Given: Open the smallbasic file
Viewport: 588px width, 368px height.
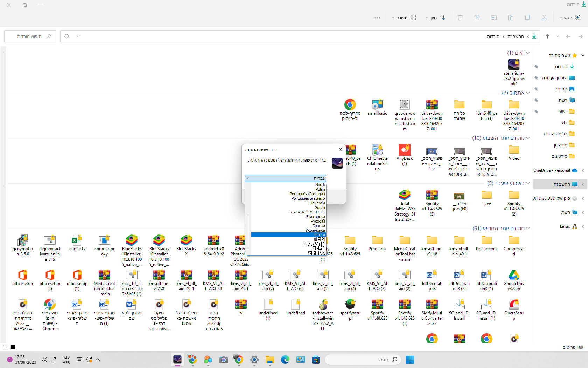Looking at the screenshot, I should pos(377,107).
